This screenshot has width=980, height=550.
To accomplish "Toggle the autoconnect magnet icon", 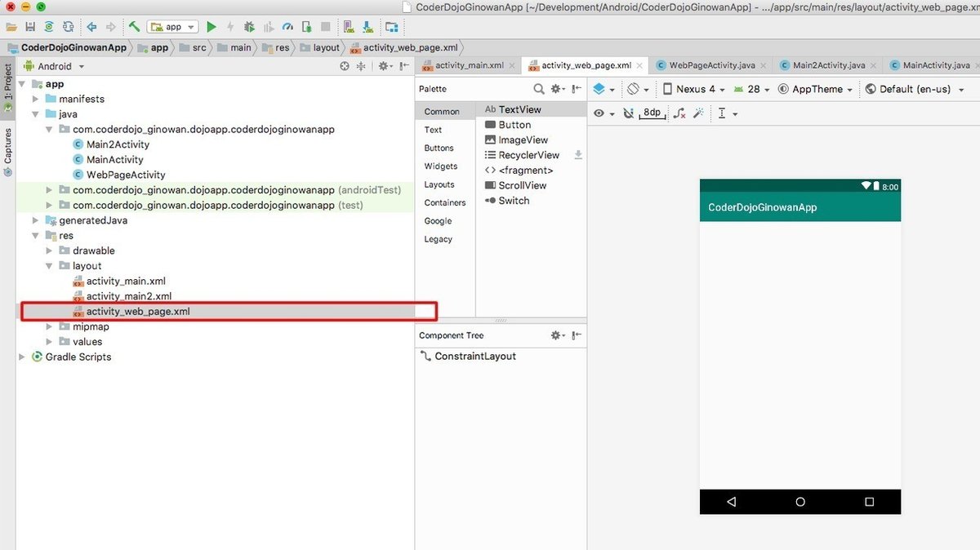I will click(627, 113).
